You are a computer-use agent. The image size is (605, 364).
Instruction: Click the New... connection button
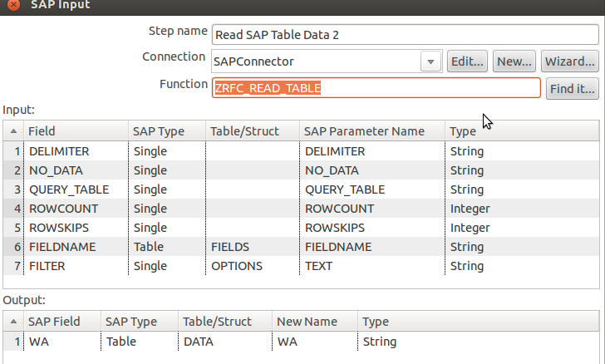coord(514,61)
